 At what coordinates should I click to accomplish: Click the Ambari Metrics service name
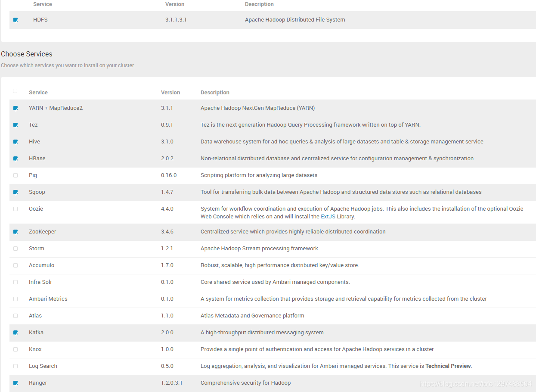pos(48,299)
